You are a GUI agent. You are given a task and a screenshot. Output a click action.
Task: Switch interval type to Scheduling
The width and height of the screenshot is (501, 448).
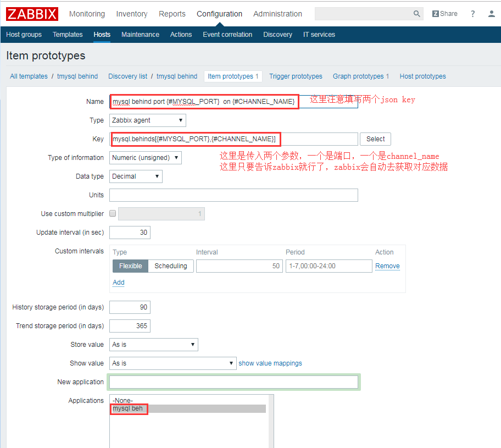[x=170, y=266]
